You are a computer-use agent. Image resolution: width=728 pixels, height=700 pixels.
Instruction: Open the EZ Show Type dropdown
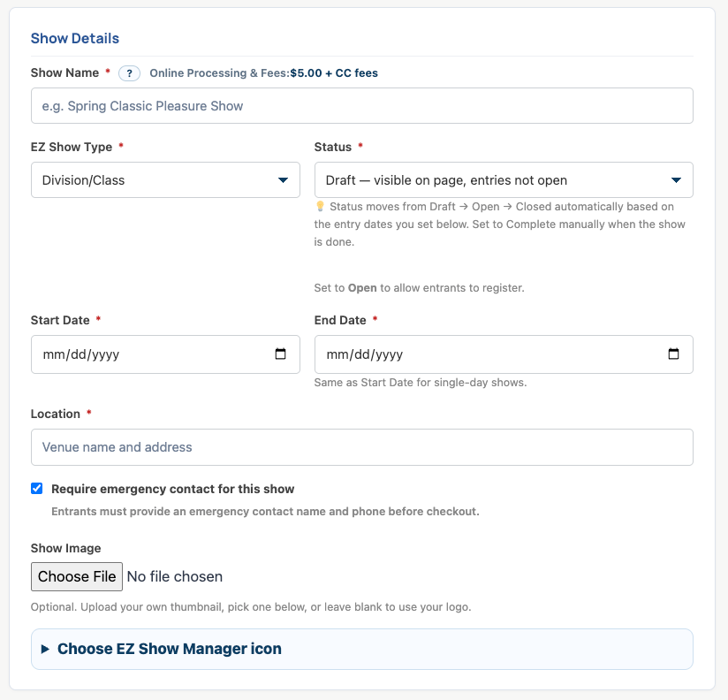pos(165,179)
